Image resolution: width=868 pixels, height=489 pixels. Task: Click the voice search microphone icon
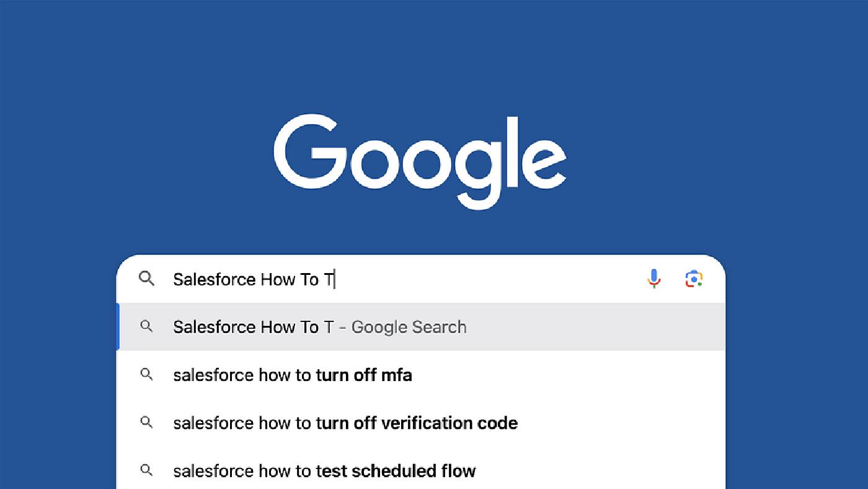(x=653, y=279)
